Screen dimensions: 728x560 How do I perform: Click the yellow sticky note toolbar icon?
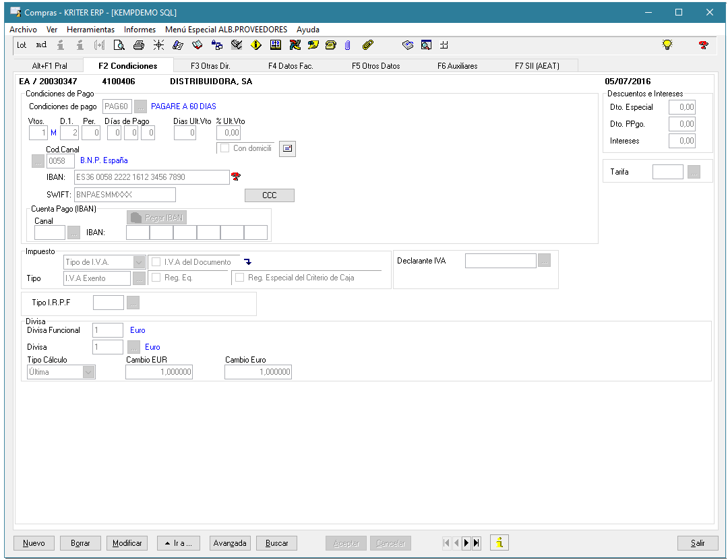click(313, 45)
